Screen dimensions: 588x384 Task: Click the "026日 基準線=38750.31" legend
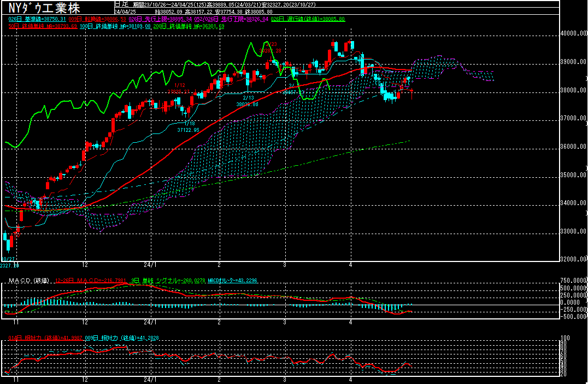[x=37, y=19]
